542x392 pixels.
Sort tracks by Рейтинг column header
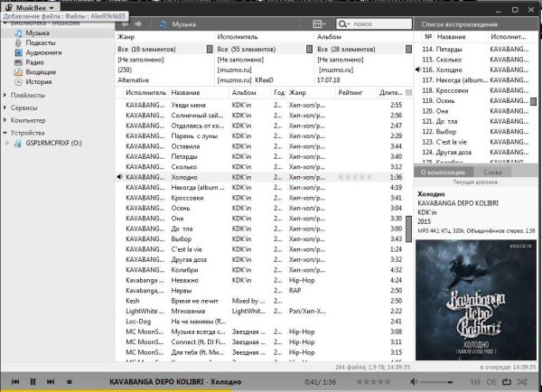pyautogui.click(x=350, y=92)
